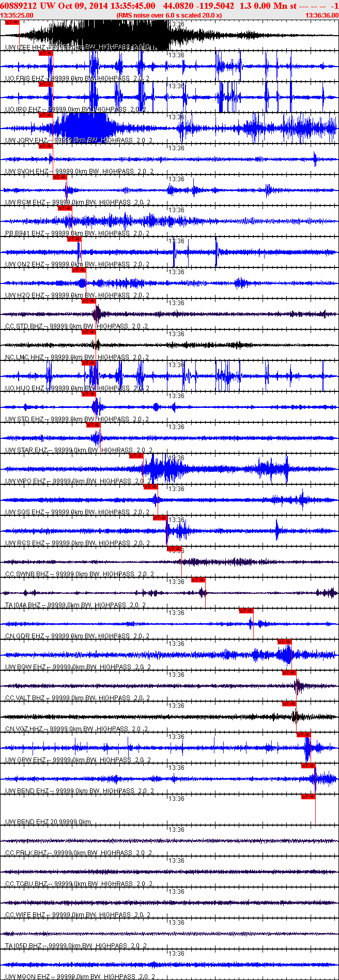Click the red pick marker on B941 trace
Image resolution: width=339 pixels, height=980 pixels.
pyautogui.click(x=65, y=208)
